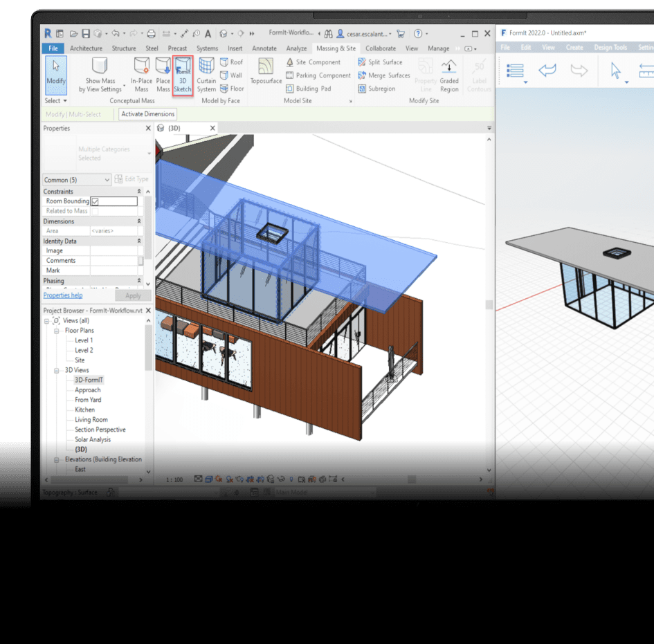Click the Comments input field
This screenshot has height=644, width=654.
pos(114,261)
